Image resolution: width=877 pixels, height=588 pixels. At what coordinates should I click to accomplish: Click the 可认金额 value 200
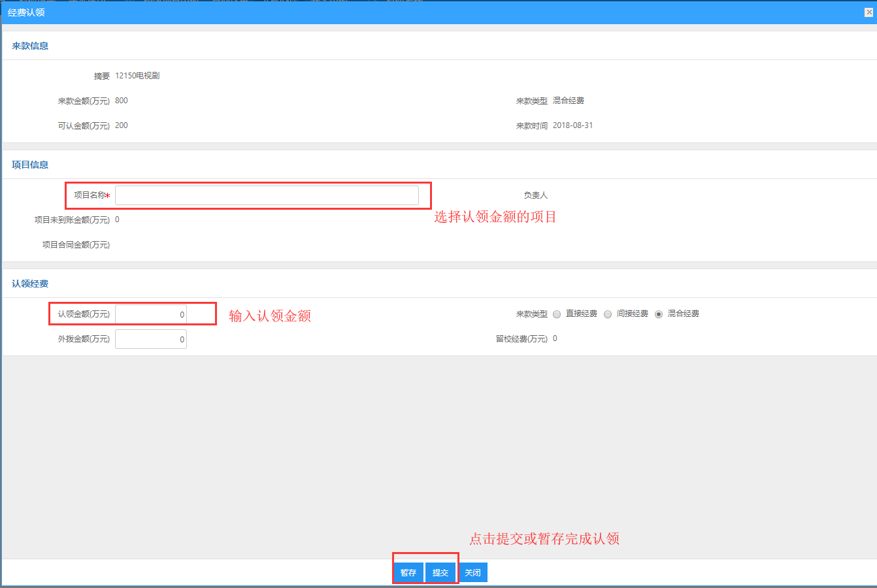coord(122,125)
